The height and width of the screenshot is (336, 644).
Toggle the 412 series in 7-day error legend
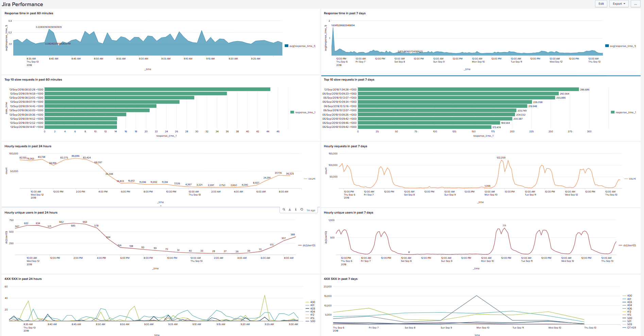coord(630,311)
